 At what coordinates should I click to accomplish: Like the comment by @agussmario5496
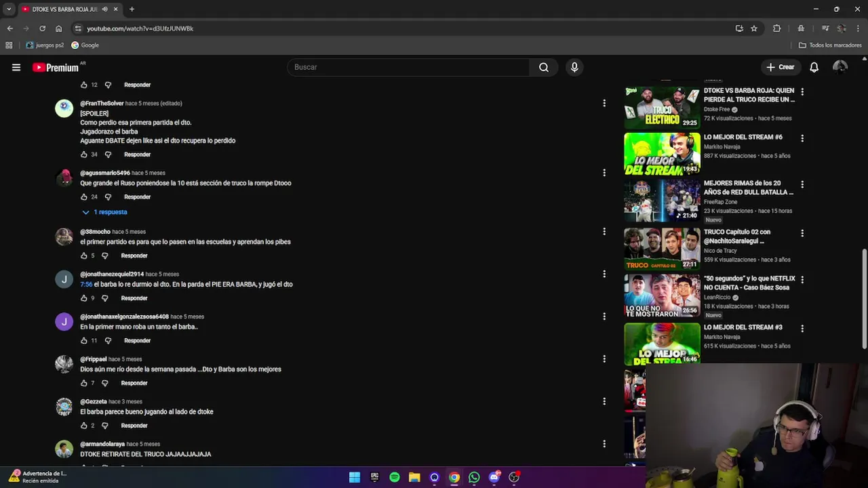pos(84,197)
